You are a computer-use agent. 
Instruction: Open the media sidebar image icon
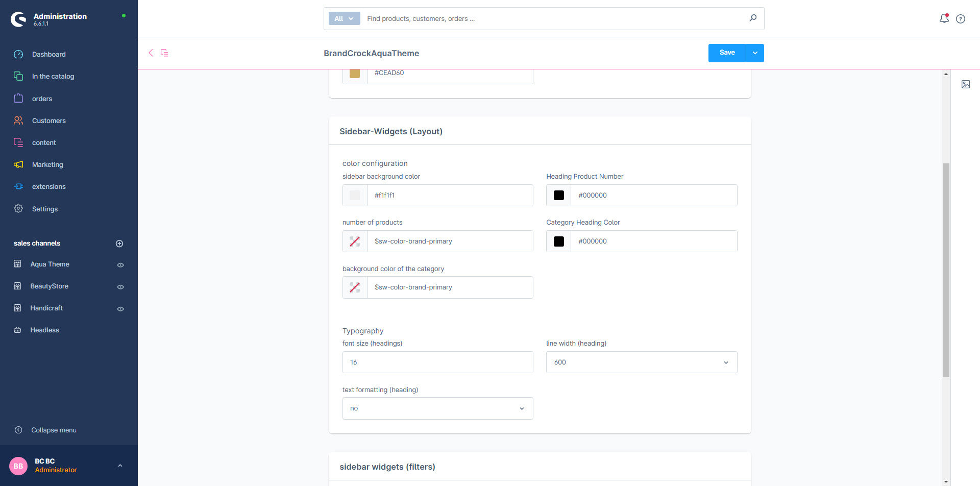click(x=965, y=84)
